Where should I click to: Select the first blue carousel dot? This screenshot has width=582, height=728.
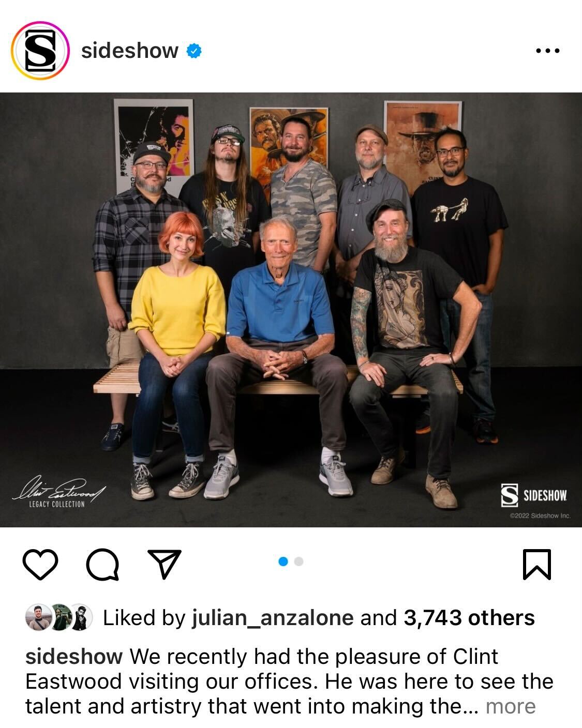pyautogui.click(x=283, y=562)
